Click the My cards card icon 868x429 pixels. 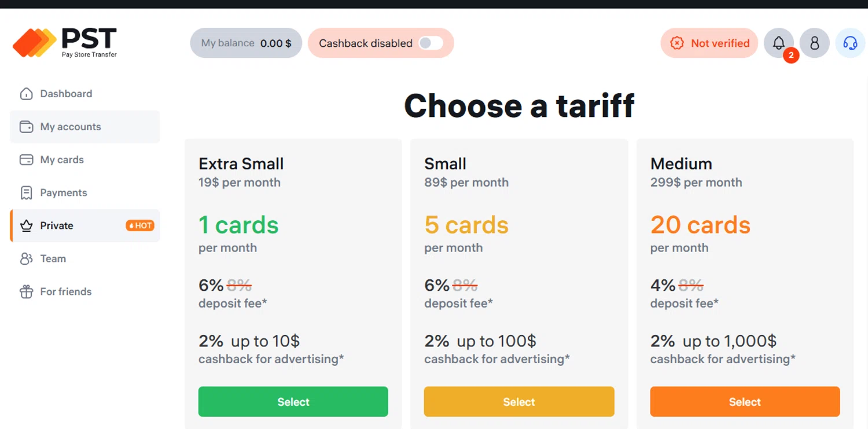26,160
